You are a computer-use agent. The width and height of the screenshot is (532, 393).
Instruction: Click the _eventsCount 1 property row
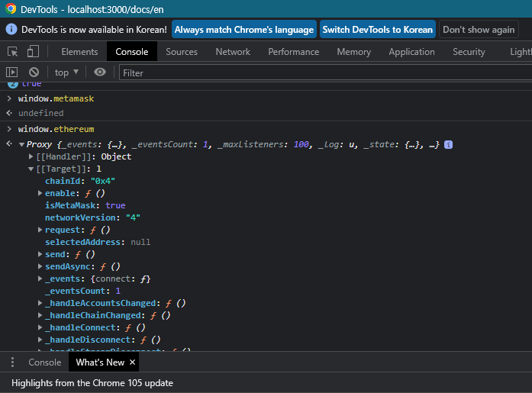click(x=82, y=291)
